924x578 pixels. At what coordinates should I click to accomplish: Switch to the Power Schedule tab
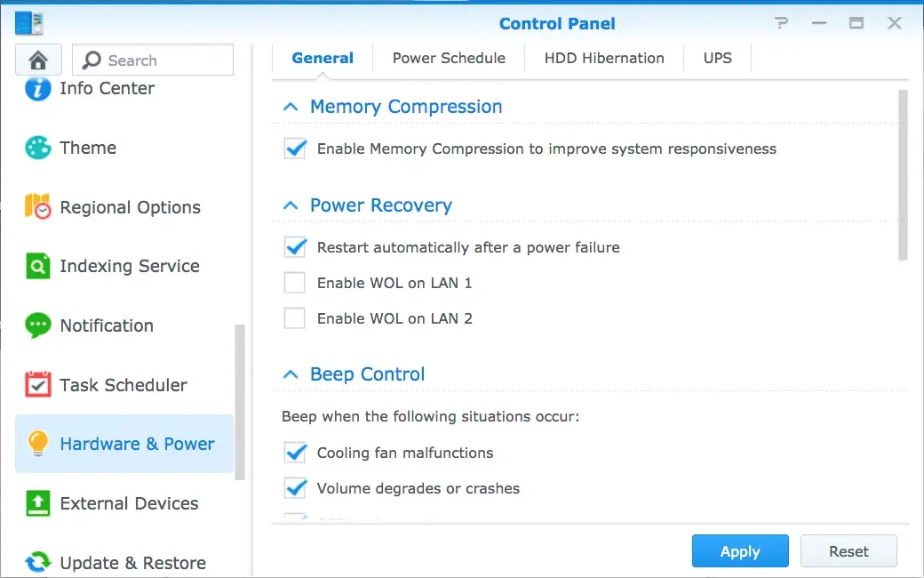pyautogui.click(x=449, y=58)
